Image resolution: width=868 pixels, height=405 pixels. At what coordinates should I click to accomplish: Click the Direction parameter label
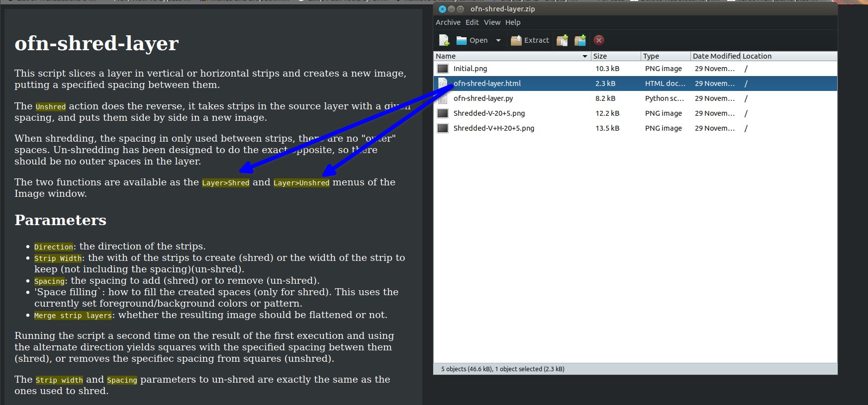coord(54,246)
